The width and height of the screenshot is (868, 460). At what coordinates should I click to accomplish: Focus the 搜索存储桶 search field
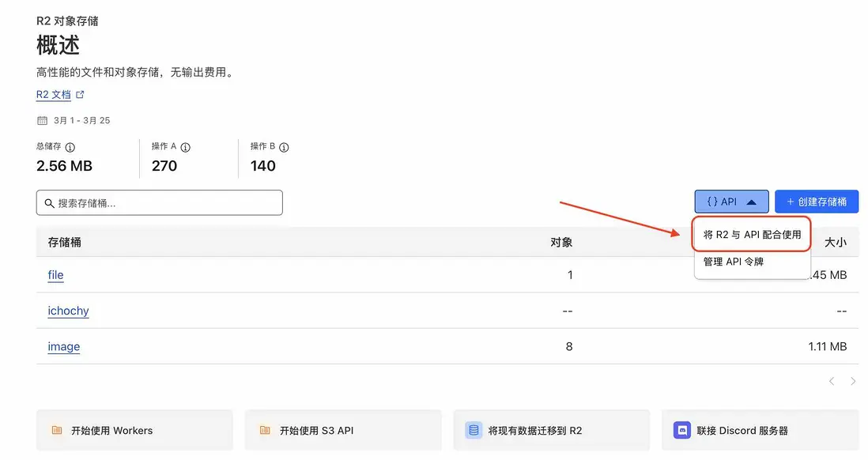(166, 203)
